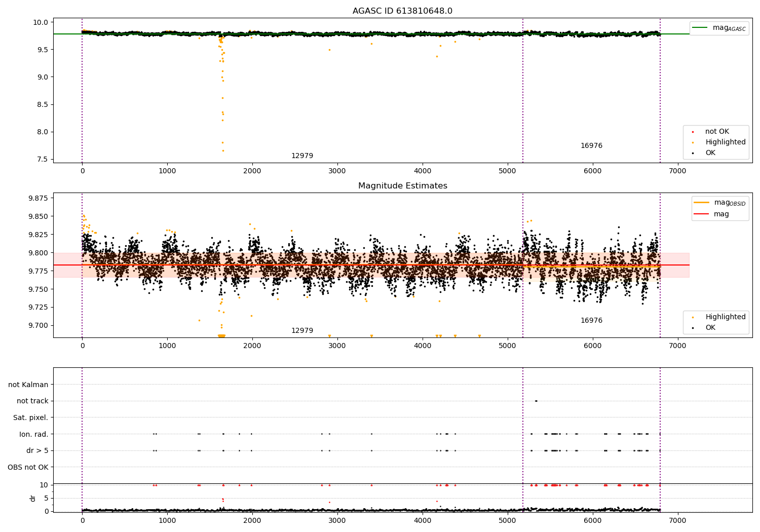Click the 'Sat. pixel.' row label
The height and width of the screenshot is (532, 760).
pos(31,418)
